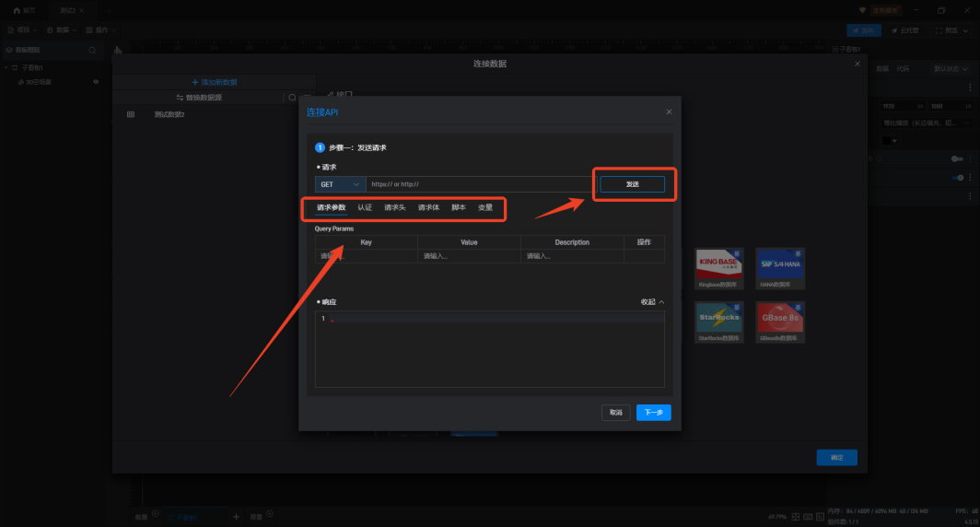Click the 发送 send button
This screenshot has width=980, height=527.
click(632, 184)
